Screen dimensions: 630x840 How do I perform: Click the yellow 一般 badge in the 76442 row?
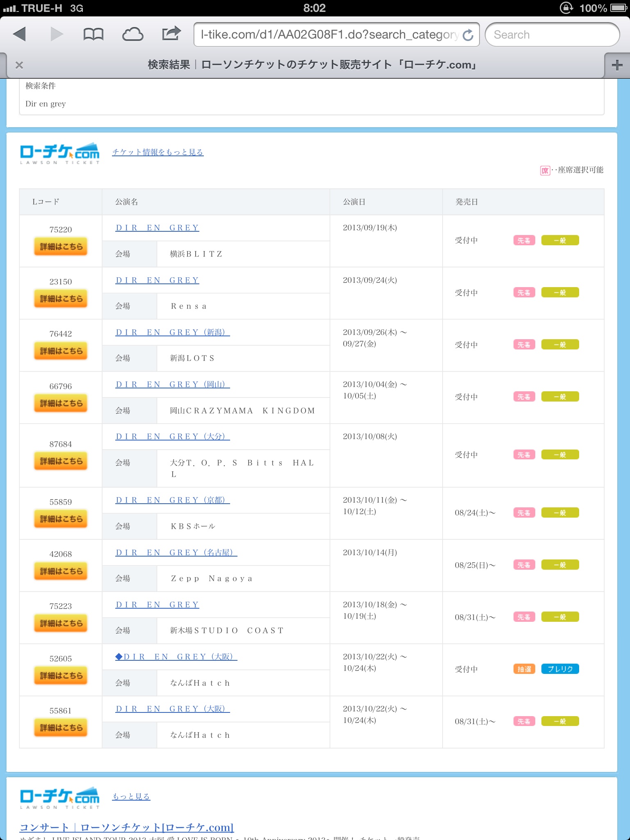560,345
